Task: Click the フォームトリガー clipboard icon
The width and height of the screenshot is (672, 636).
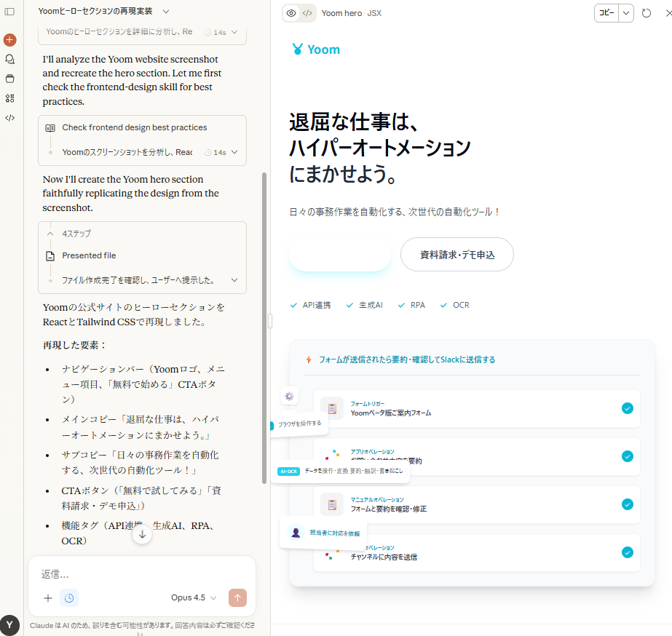Action: [x=332, y=408]
